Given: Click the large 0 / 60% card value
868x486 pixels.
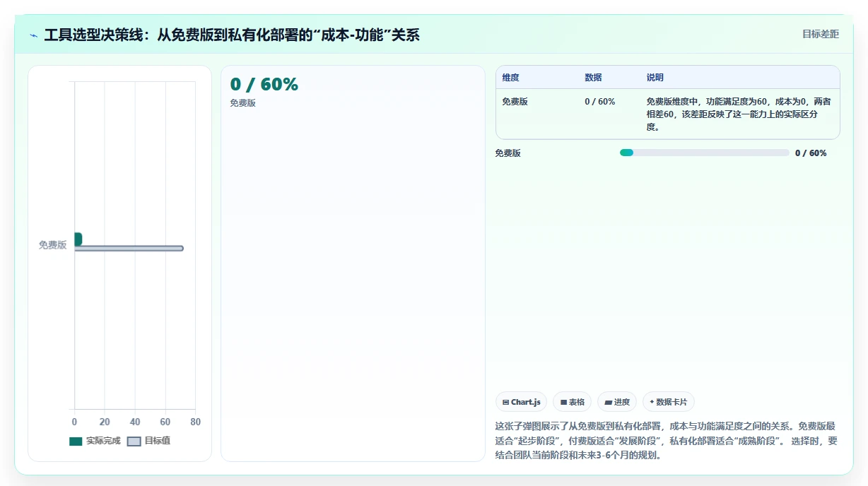Looking at the screenshot, I should pos(264,84).
